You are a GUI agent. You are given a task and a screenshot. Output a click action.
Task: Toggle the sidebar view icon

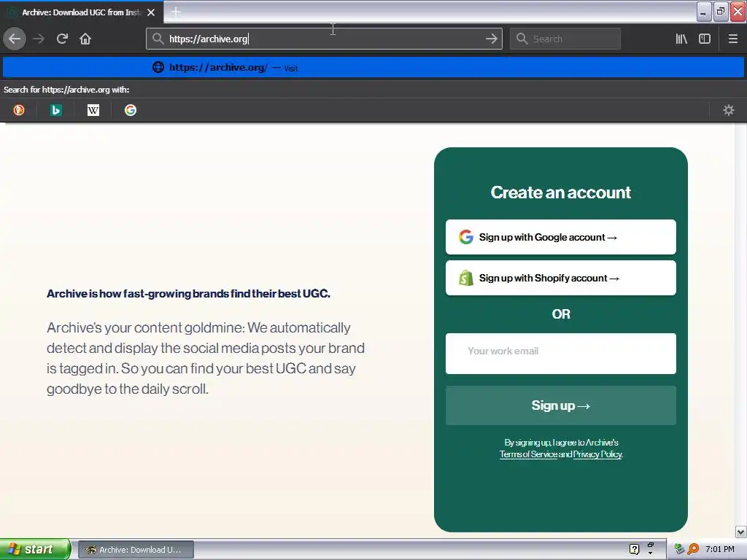[x=705, y=39]
